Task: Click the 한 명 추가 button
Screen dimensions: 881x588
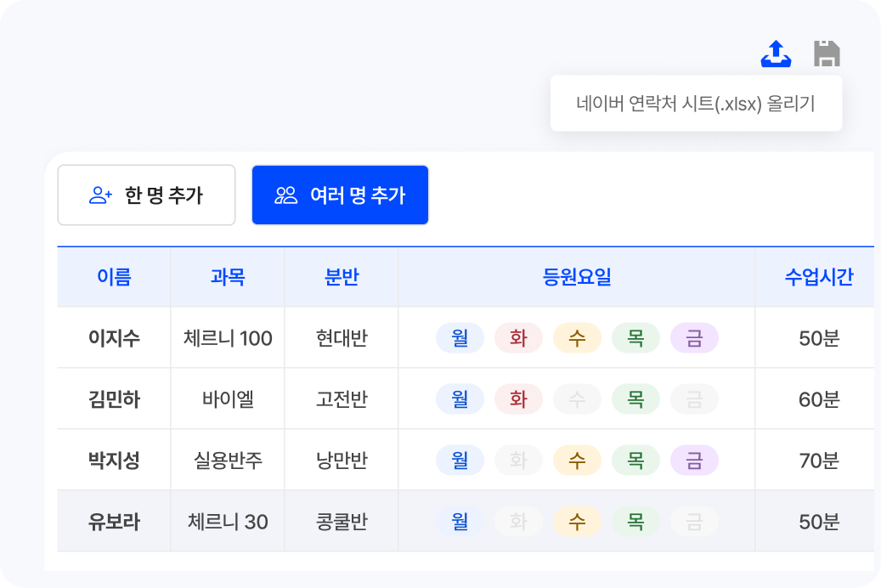Action: (x=146, y=195)
